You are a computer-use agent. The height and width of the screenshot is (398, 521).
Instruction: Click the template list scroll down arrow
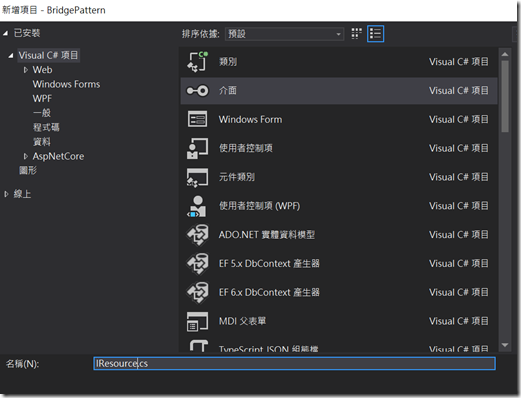point(505,345)
